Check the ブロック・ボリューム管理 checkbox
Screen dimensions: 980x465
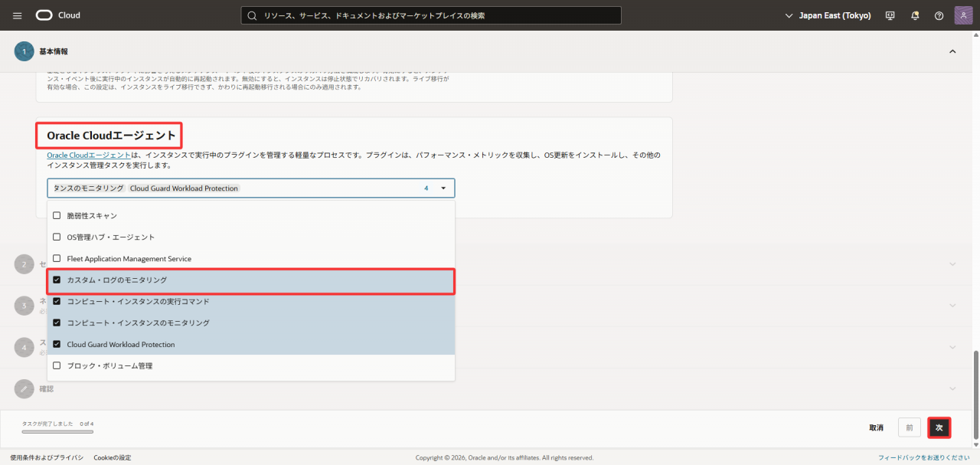pyautogui.click(x=57, y=366)
